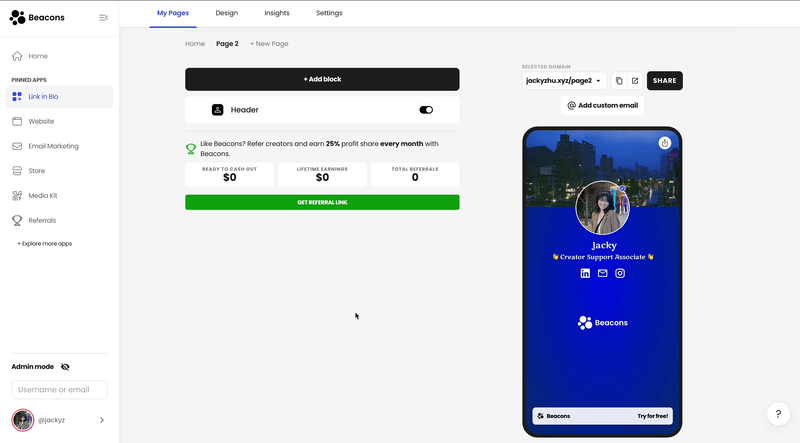Copy the page link icon
The width and height of the screenshot is (800, 443).
pos(619,81)
